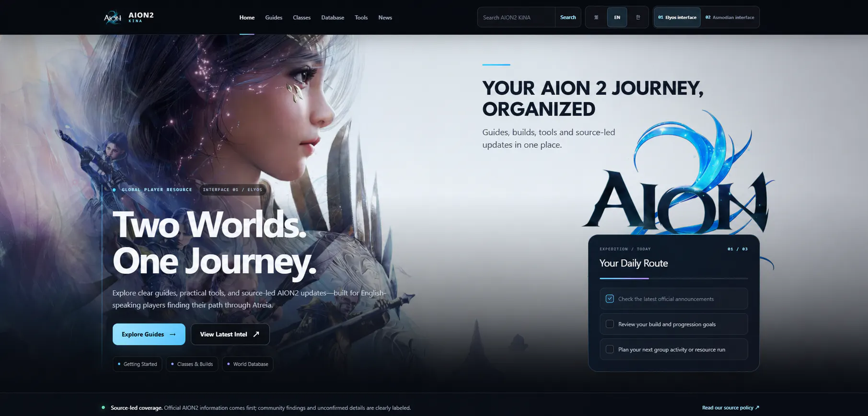Check 'Review your build and progression goals'
This screenshot has height=416, width=868.
pyautogui.click(x=610, y=324)
